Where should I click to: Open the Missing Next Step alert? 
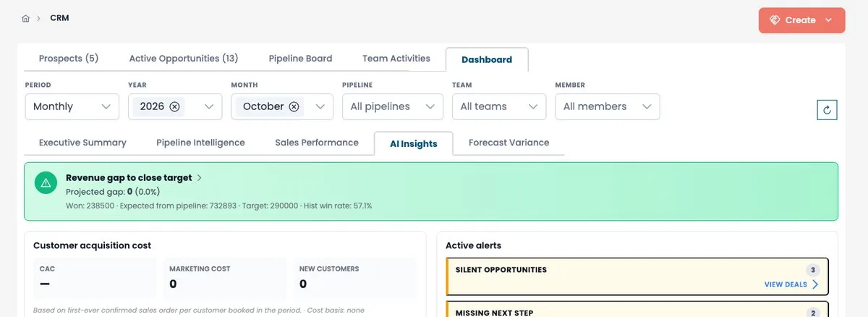tap(637, 310)
